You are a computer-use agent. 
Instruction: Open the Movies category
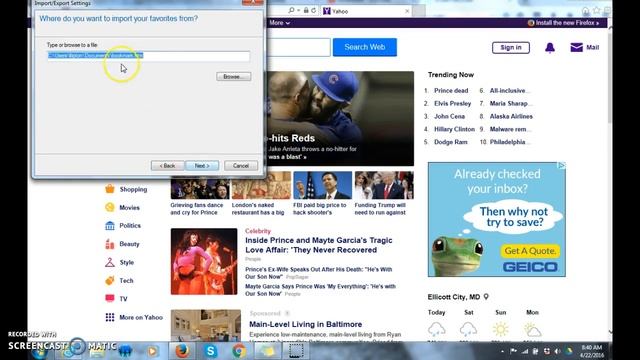click(x=129, y=208)
